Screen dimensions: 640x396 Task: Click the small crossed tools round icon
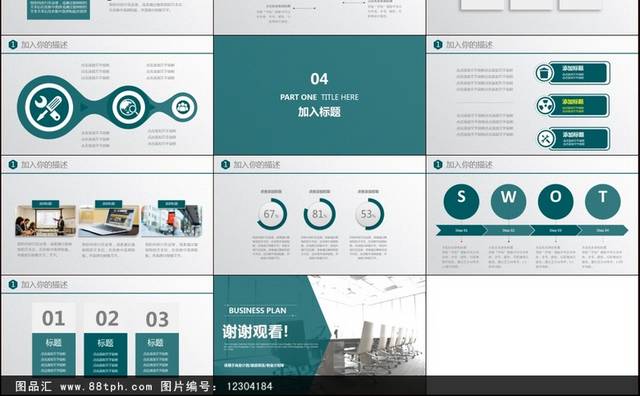(x=545, y=139)
